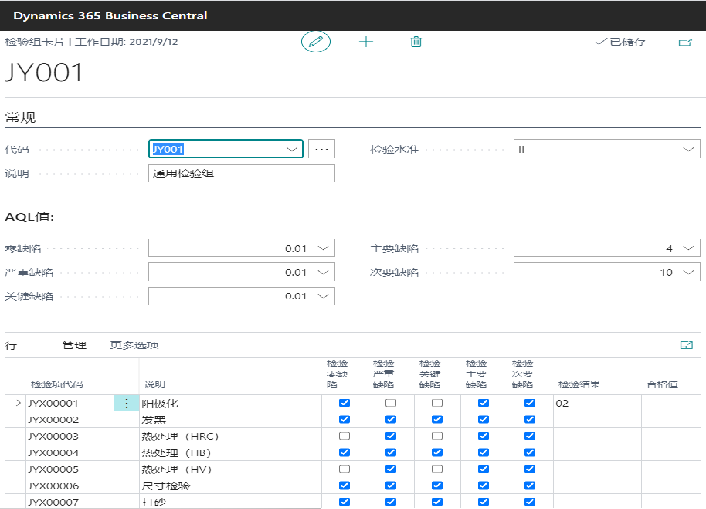This screenshot has height=509, width=706.
Task: Click the saved status indicator
Action: tap(620, 42)
